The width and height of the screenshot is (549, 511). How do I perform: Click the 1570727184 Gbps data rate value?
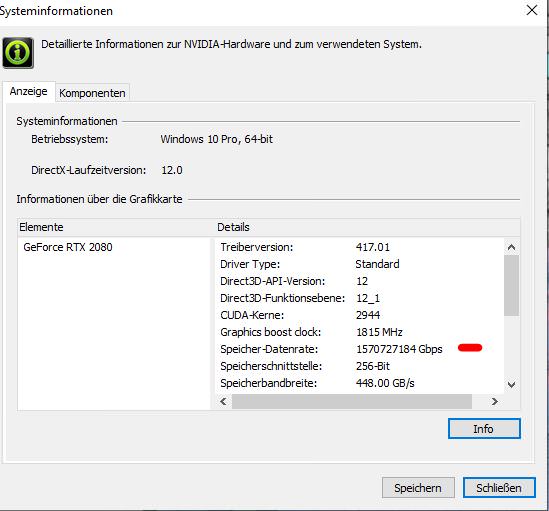coord(399,349)
